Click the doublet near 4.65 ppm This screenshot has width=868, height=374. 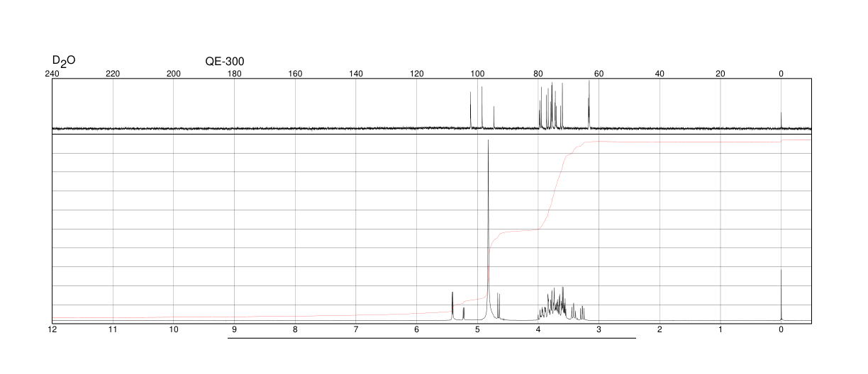499,306
